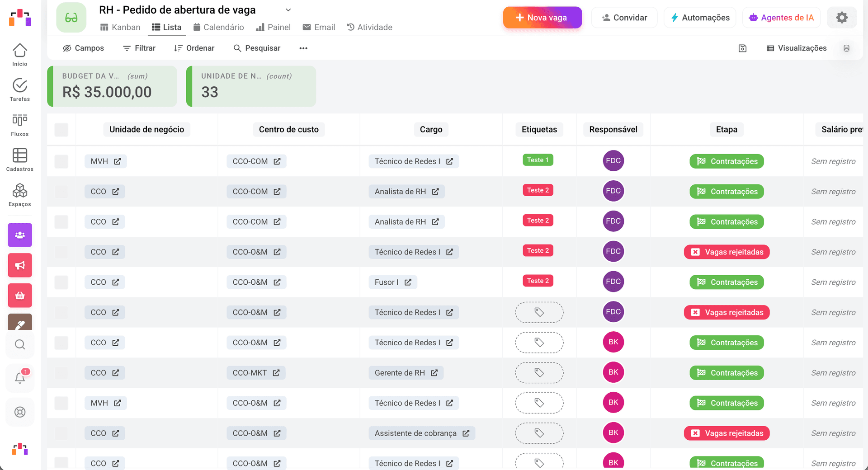Viewport: 868px width, 470px height.
Task: Open the notifications bell
Action: coord(20,378)
